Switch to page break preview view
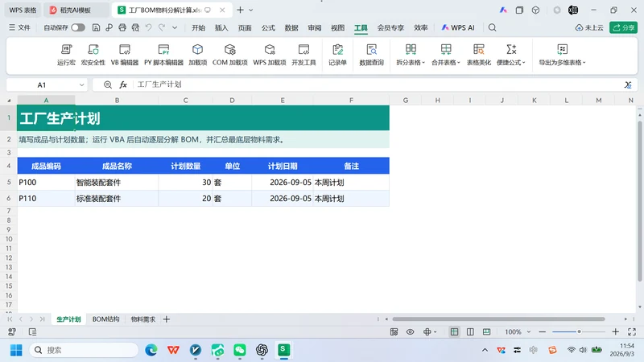The width and height of the screenshot is (644, 362). 470,331
